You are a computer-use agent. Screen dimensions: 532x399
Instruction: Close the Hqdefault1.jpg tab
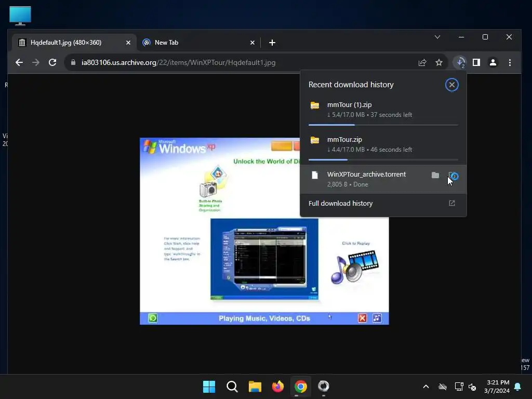[x=128, y=43]
